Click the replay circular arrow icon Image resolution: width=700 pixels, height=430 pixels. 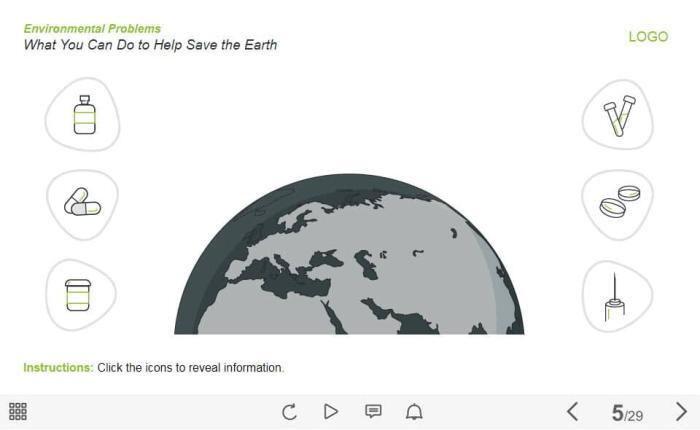pyautogui.click(x=289, y=412)
